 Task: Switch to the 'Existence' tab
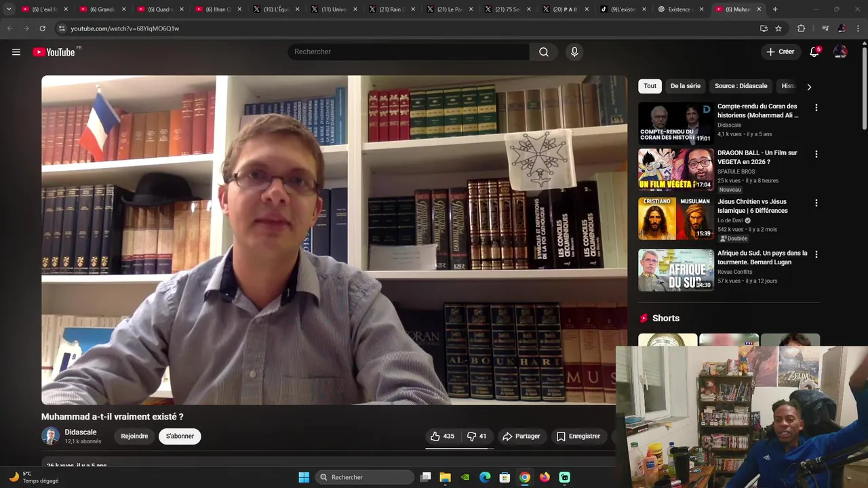point(680,9)
